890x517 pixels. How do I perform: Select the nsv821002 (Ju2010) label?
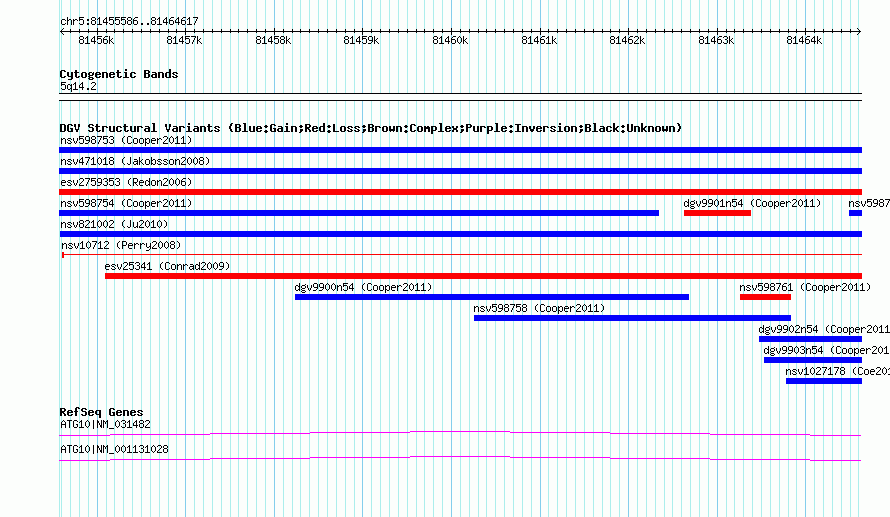tap(114, 224)
